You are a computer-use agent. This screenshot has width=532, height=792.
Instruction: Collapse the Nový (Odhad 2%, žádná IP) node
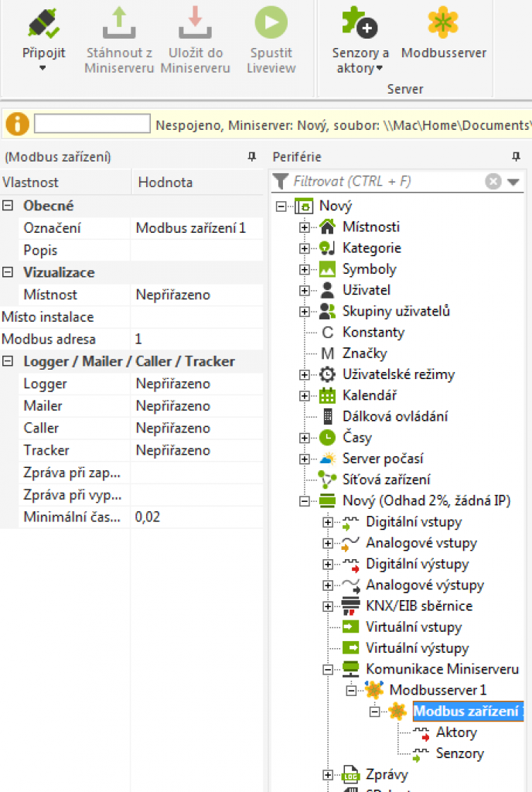coord(304,501)
